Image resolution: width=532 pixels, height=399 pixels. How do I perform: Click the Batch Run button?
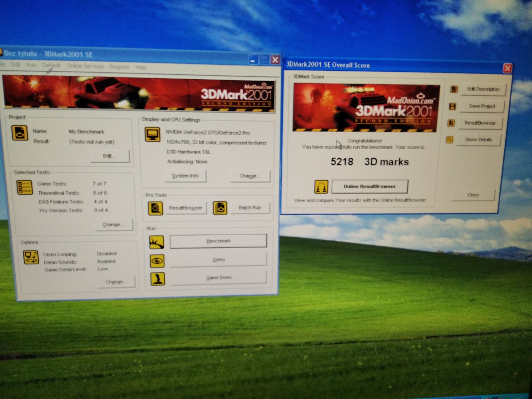pyautogui.click(x=250, y=208)
